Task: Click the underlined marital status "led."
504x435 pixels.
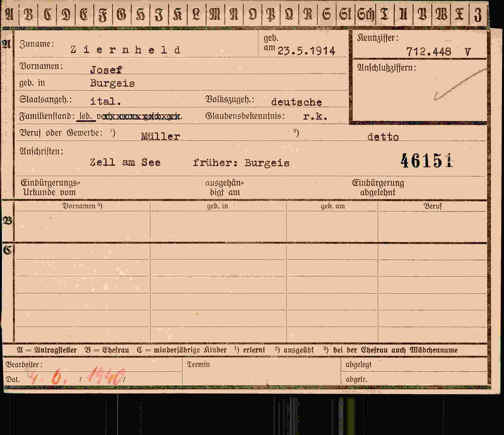Action: point(86,116)
